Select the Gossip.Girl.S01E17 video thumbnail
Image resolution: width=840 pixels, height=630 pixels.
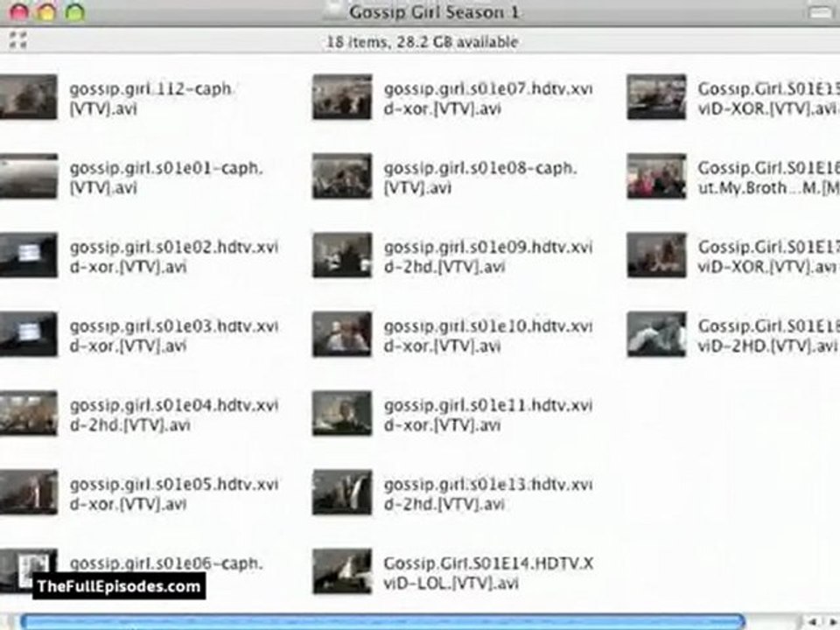(657, 255)
